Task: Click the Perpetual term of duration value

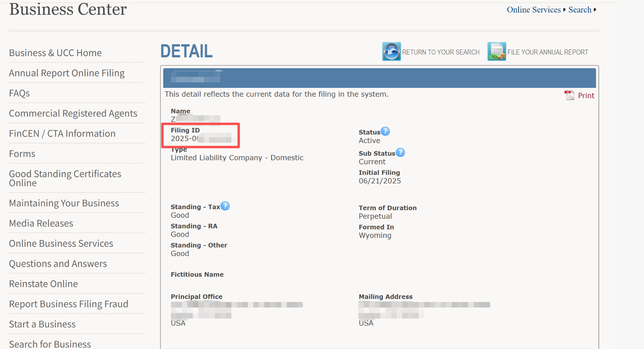Action: [x=375, y=216]
